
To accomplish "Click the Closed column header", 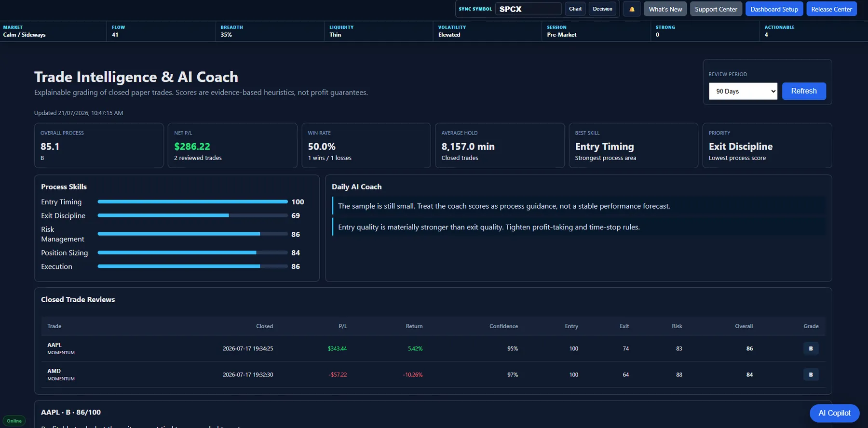I will [x=264, y=326].
